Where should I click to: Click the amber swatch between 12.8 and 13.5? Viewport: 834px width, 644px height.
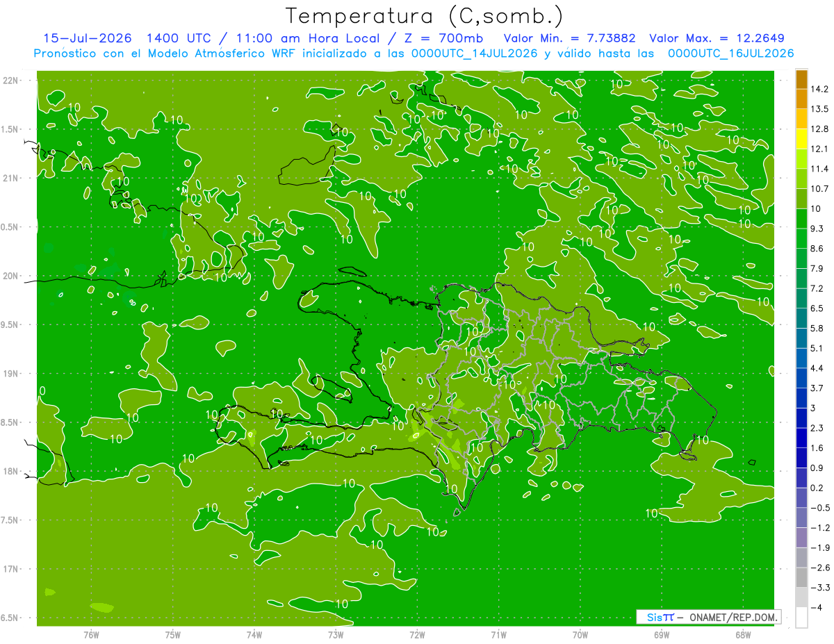tap(802, 119)
